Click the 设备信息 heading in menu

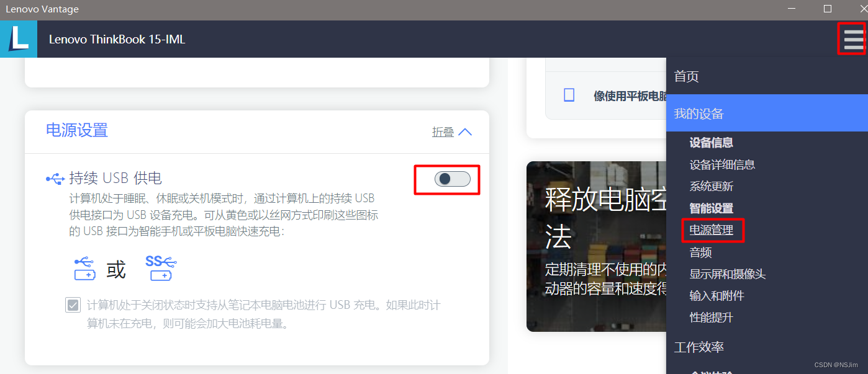click(x=712, y=143)
